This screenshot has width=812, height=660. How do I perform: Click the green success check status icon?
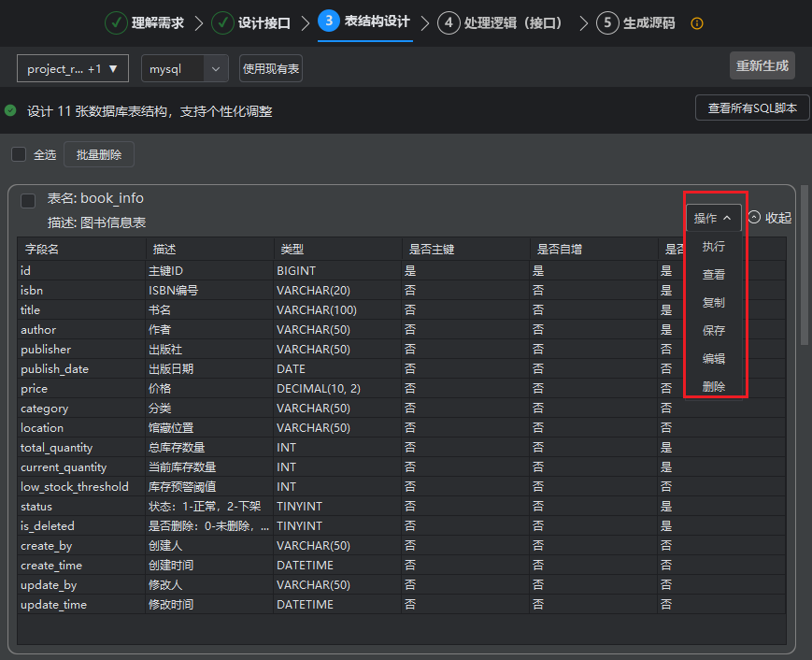10,110
